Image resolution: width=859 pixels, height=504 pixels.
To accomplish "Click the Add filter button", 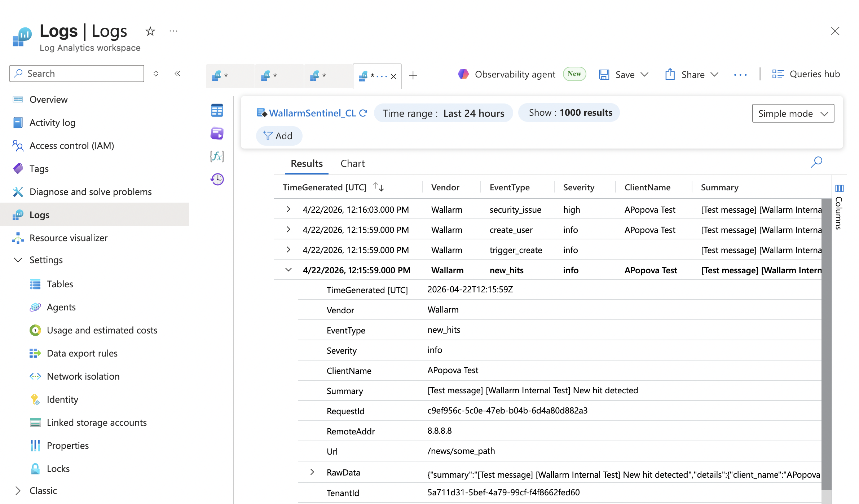I will pos(279,136).
